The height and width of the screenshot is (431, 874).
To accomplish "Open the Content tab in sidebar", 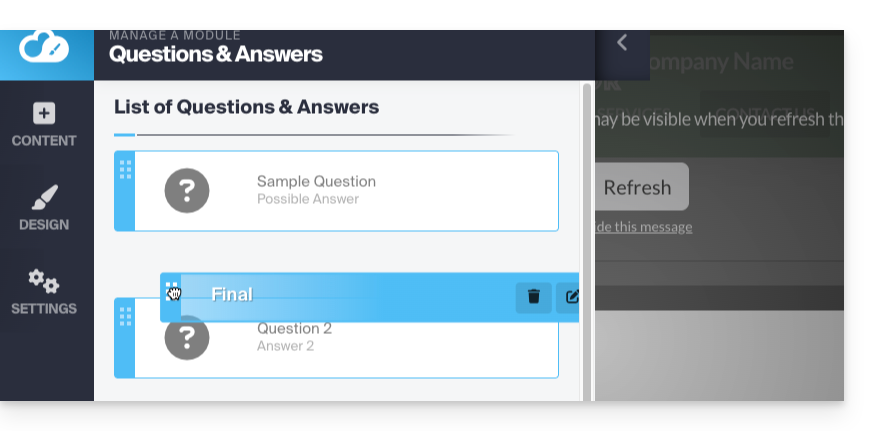I will (x=44, y=125).
